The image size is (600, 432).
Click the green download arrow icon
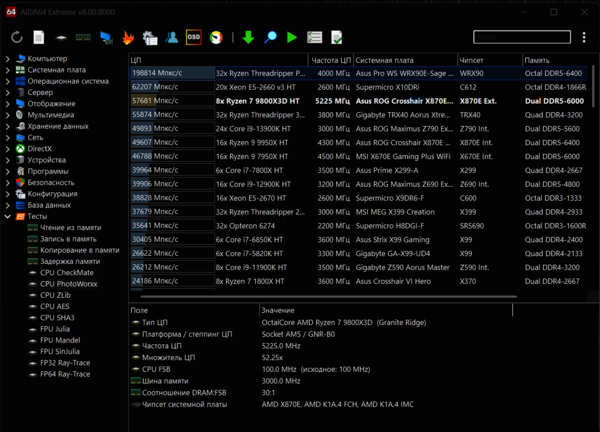pos(248,37)
